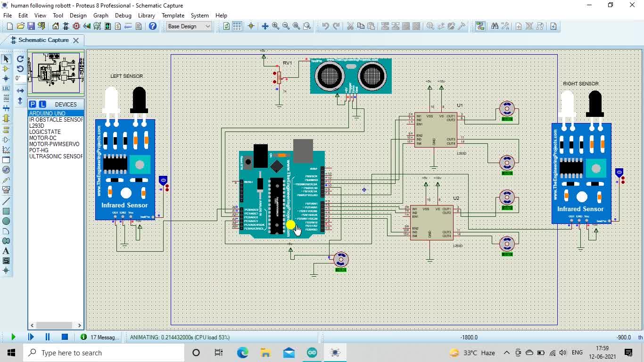Save the design with floppy icon
The image size is (644, 362).
pyautogui.click(x=31, y=26)
